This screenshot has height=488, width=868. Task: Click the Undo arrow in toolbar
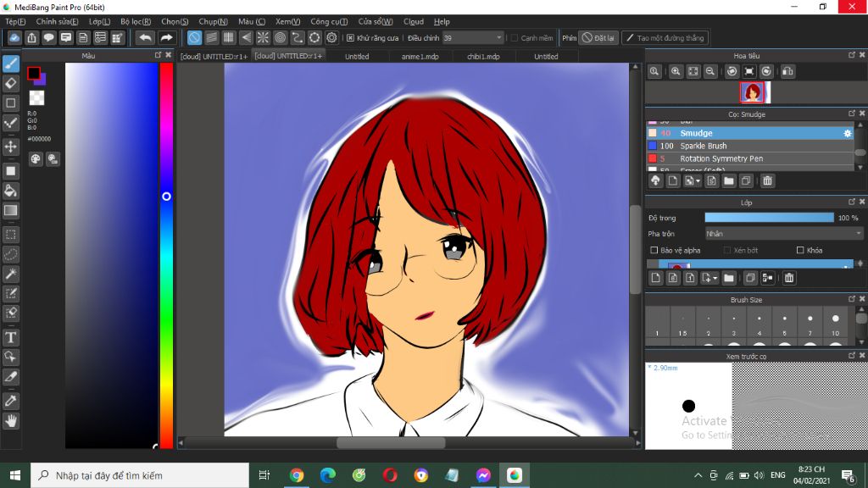coord(146,37)
